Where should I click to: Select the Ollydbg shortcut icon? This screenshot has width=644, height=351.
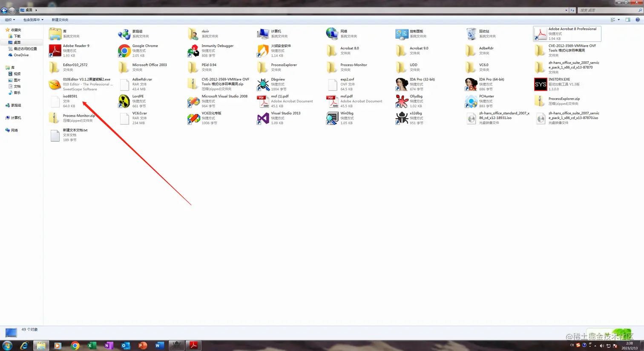pyautogui.click(x=402, y=101)
